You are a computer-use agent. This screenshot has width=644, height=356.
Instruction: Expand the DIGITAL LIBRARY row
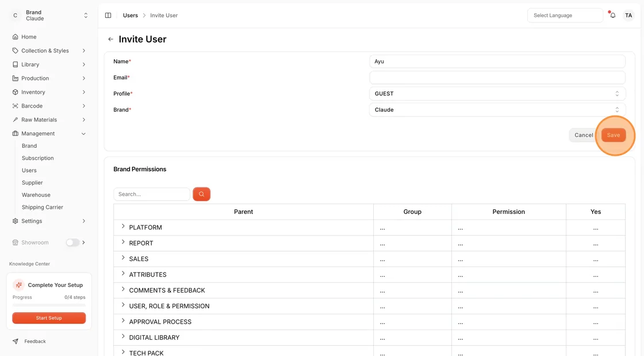(x=123, y=336)
